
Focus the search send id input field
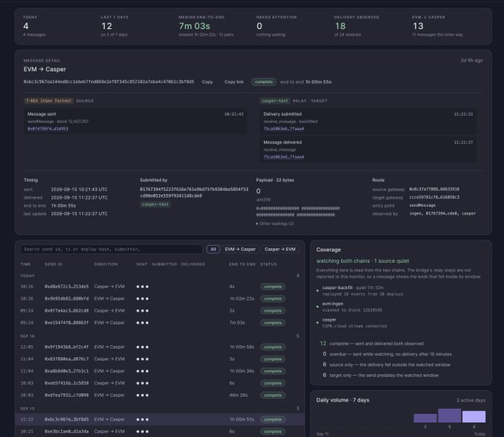(x=111, y=250)
